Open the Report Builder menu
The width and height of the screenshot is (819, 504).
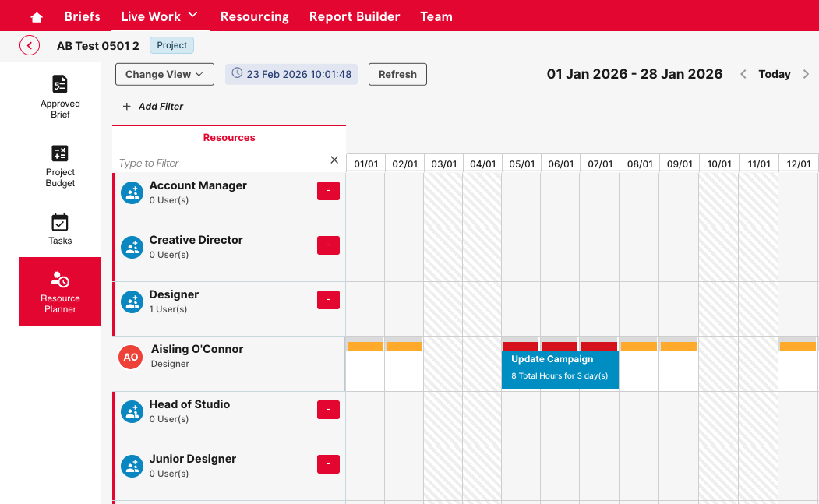354,16
